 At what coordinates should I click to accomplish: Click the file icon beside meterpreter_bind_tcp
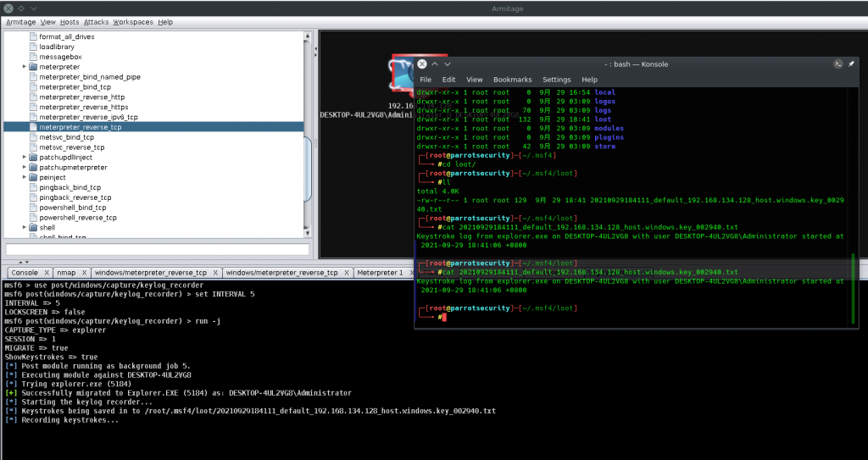(33, 87)
